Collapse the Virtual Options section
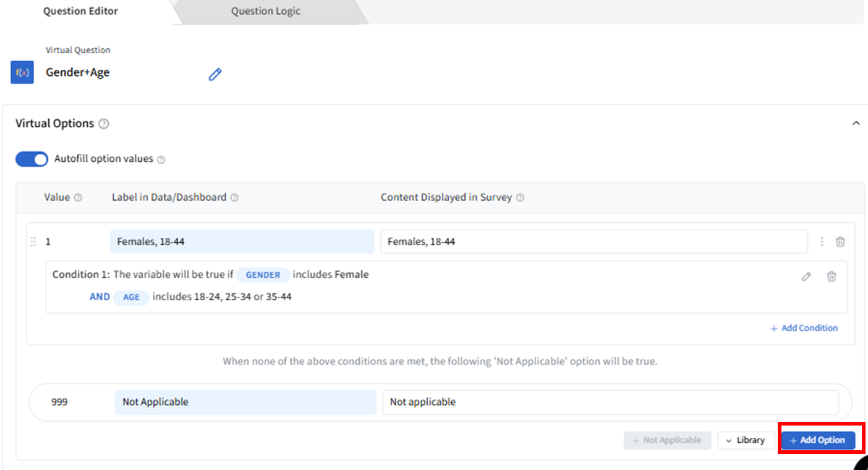The width and height of the screenshot is (868, 470). tap(856, 124)
